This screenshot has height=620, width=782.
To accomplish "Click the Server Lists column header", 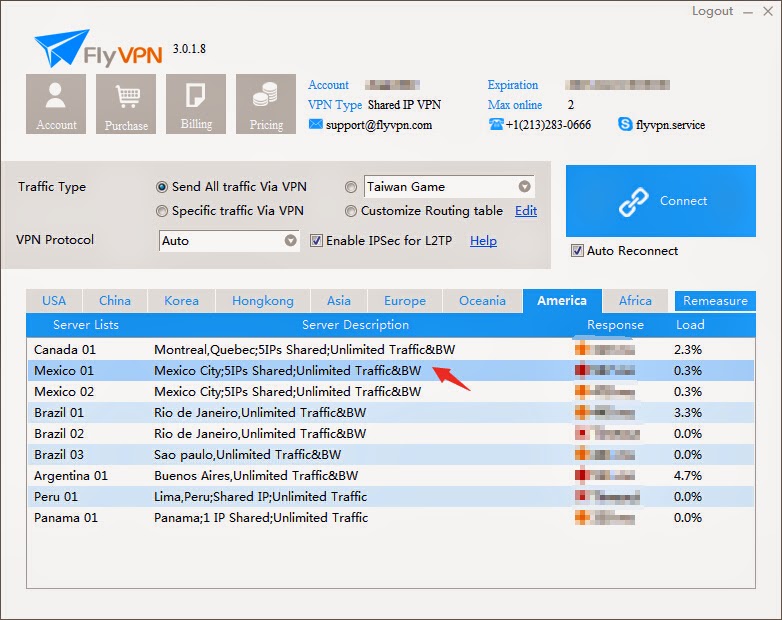I will [86, 325].
